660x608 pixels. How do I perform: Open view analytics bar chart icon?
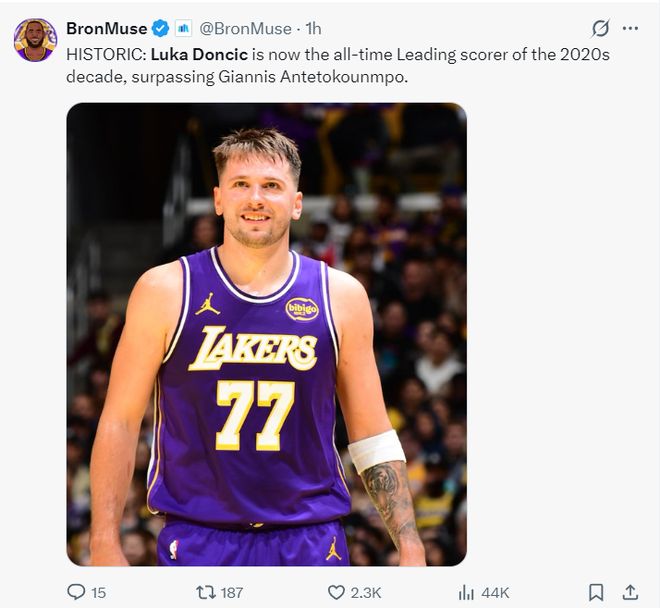pos(466,592)
